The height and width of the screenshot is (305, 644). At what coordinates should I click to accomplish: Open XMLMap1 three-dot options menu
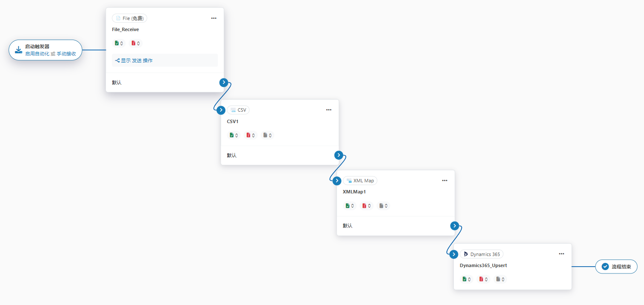point(445,181)
